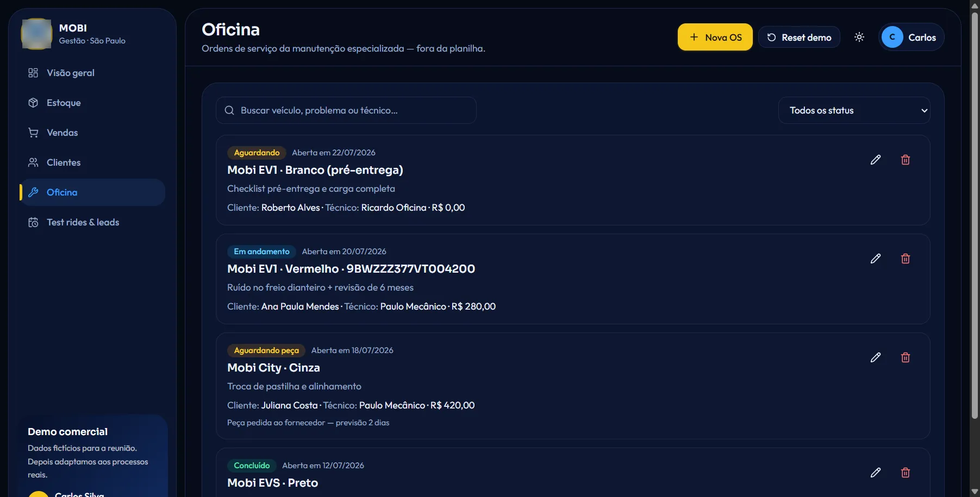The image size is (980, 497).
Task: Delete the Mobi City Cinza order
Action: click(x=906, y=357)
